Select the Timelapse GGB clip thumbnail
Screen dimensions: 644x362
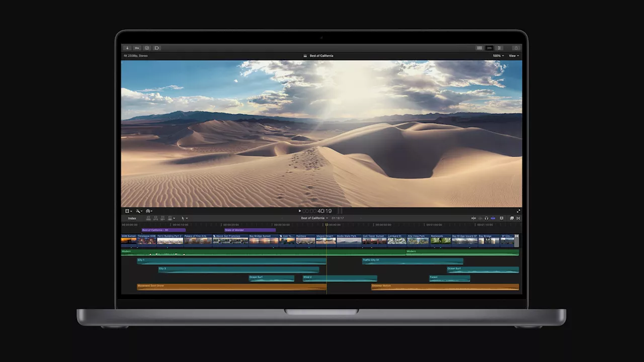coord(147,241)
